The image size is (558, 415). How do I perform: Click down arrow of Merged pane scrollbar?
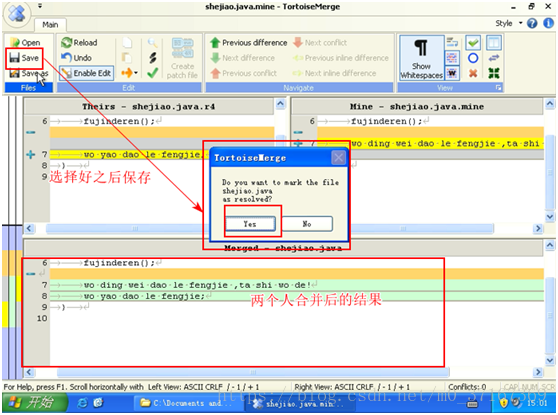[x=549, y=360]
